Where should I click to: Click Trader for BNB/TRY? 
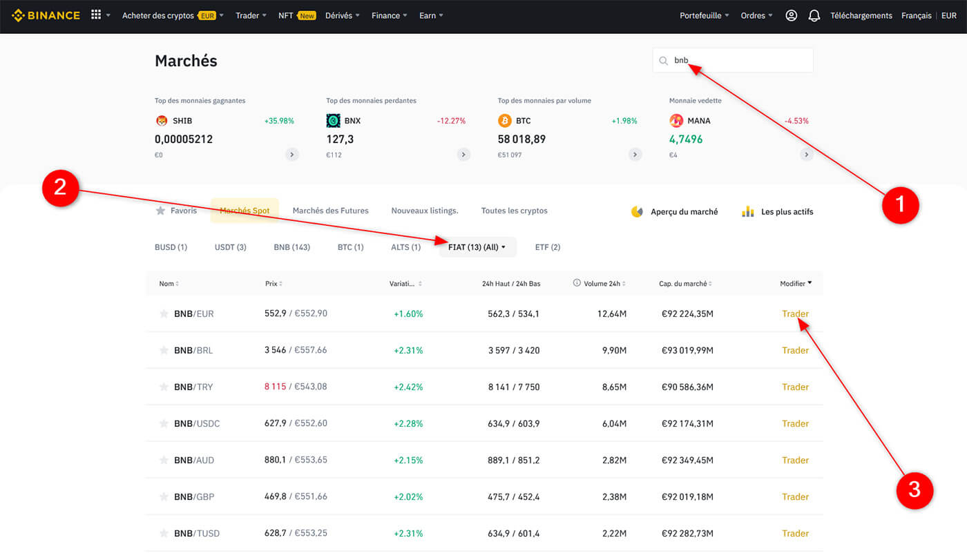[795, 387]
